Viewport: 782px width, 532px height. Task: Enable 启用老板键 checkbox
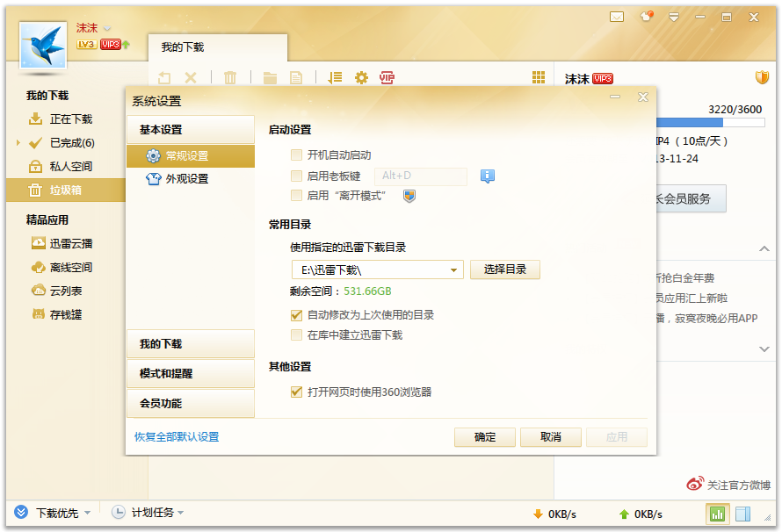296,176
